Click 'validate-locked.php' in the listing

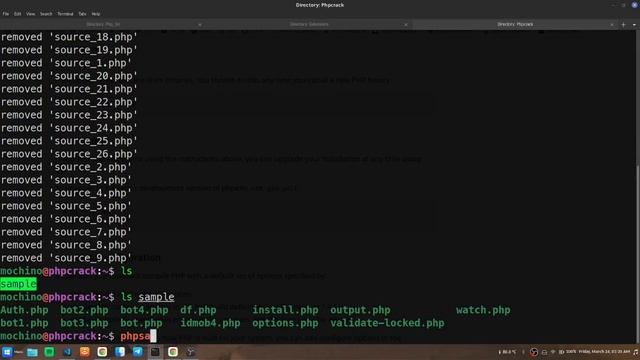[387, 323]
